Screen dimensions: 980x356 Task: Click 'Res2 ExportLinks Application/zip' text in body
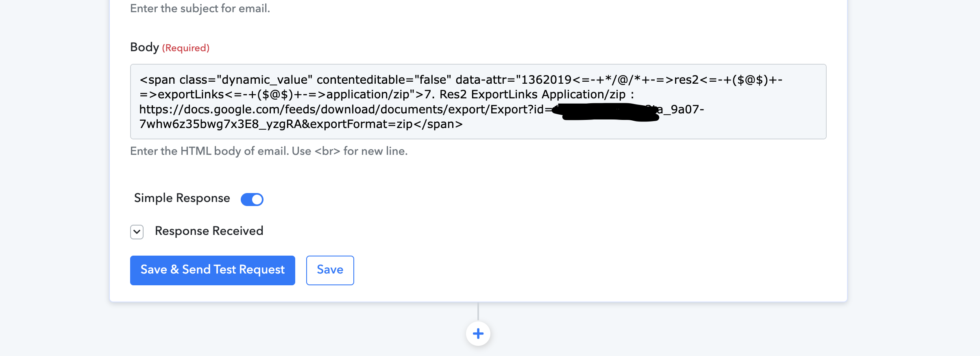coord(532,94)
